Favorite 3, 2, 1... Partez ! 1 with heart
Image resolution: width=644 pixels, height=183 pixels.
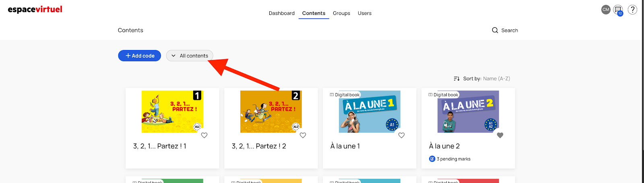(204, 135)
